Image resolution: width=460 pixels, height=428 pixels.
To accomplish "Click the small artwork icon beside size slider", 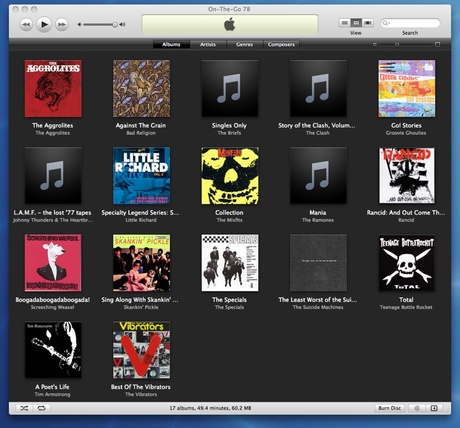I will 374,44.
